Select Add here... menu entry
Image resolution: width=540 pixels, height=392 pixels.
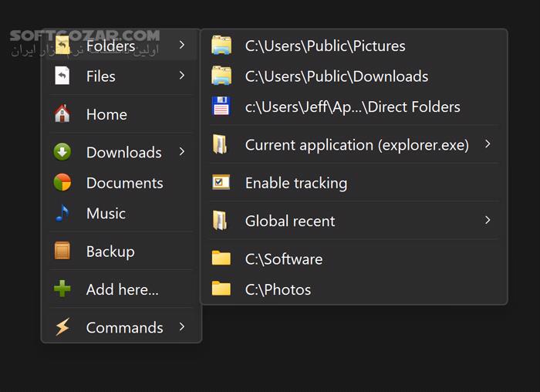(x=121, y=289)
